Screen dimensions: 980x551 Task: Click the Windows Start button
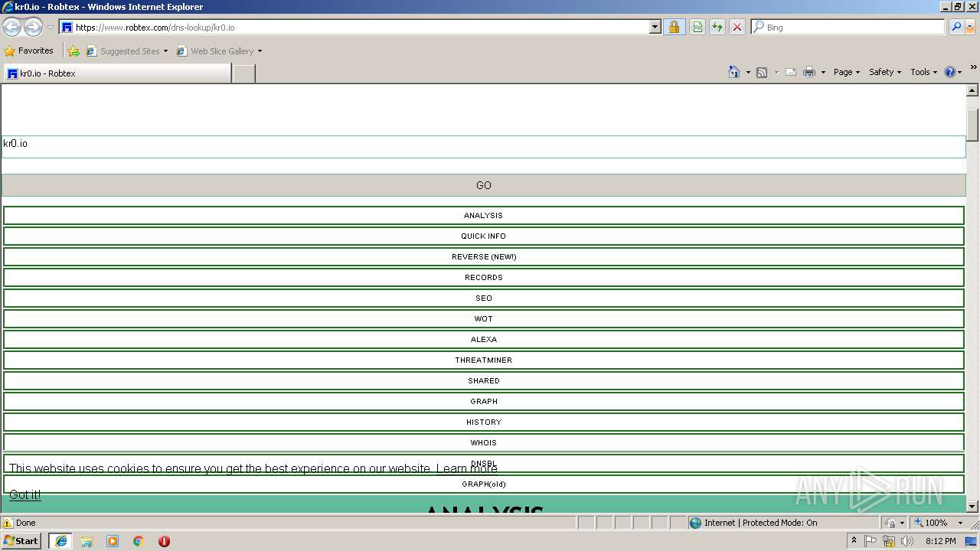pyautogui.click(x=21, y=541)
